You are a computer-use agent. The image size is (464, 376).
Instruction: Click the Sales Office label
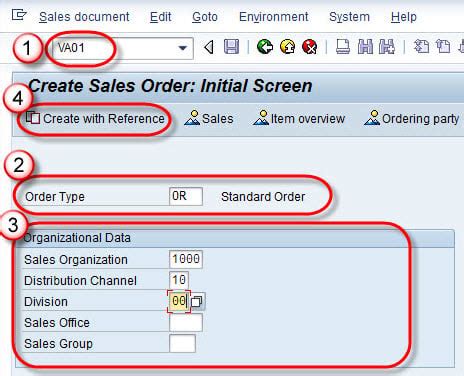tap(57, 323)
